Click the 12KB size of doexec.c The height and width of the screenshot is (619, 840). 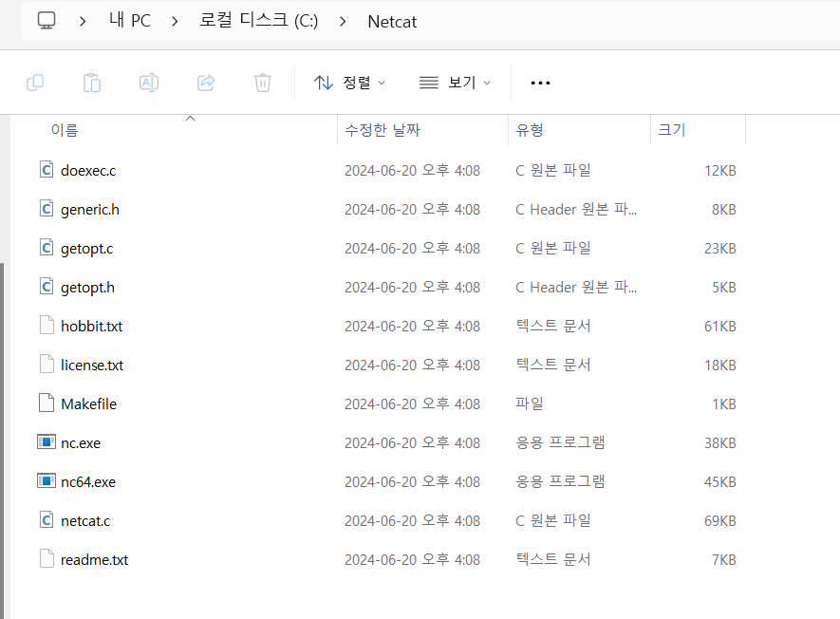coord(720,171)
